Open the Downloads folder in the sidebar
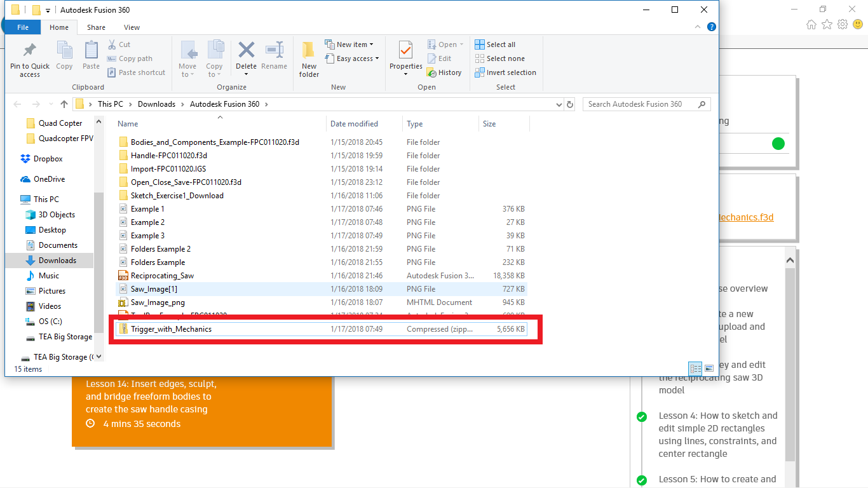 56,260
